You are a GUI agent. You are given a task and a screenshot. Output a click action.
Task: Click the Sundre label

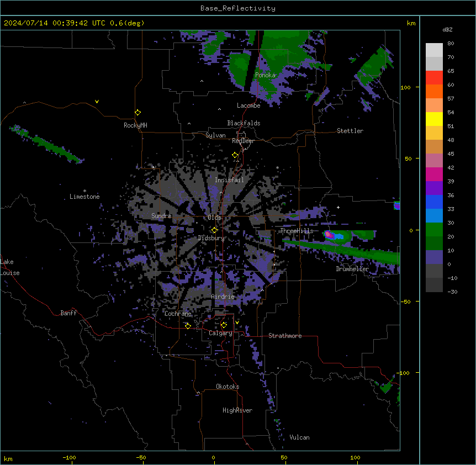coord(161,216)
